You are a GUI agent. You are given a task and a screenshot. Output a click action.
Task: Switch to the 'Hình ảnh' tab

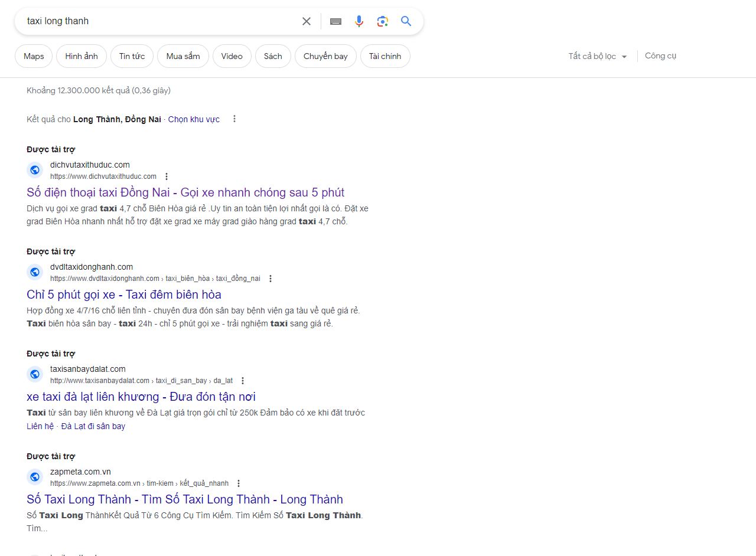[x=82, y=56]
